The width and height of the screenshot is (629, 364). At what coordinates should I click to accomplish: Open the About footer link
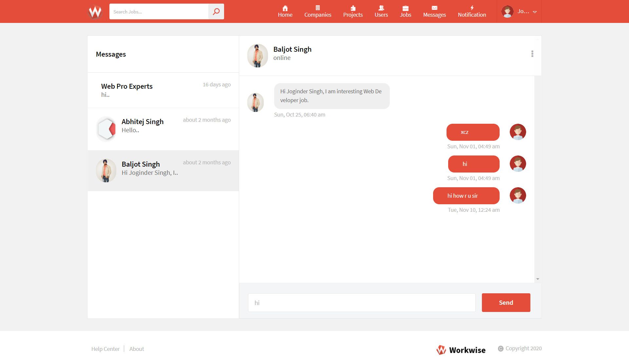coord(137,349)
